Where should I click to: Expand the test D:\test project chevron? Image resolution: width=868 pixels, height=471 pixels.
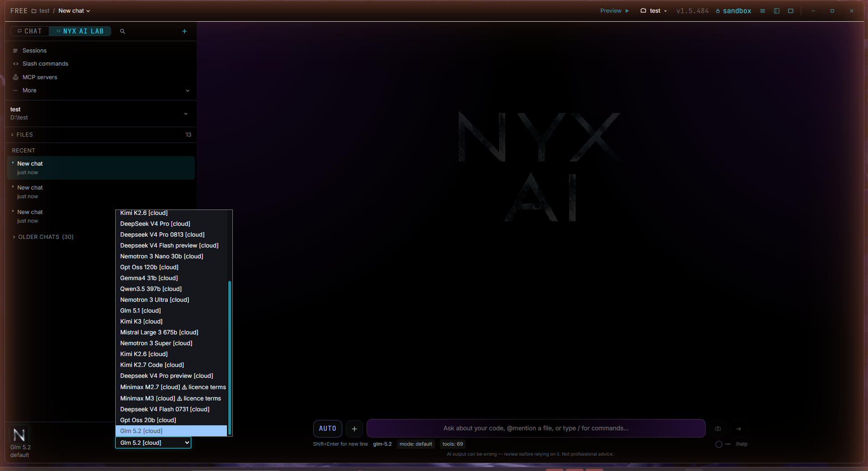pos(186,114)
